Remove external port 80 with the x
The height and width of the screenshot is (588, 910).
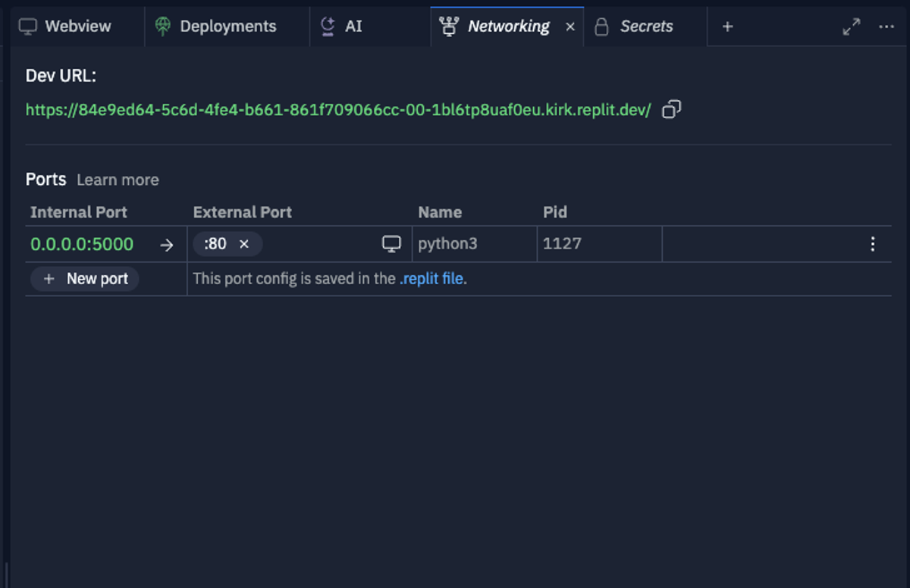(x=244, y=244)
